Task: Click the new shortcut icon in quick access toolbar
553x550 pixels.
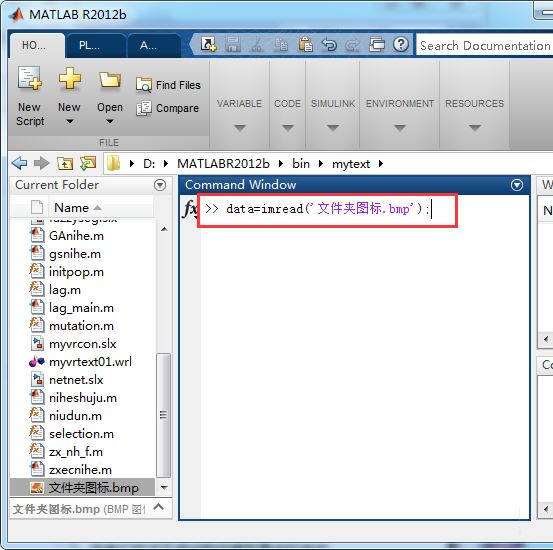Action: point(208,44)
